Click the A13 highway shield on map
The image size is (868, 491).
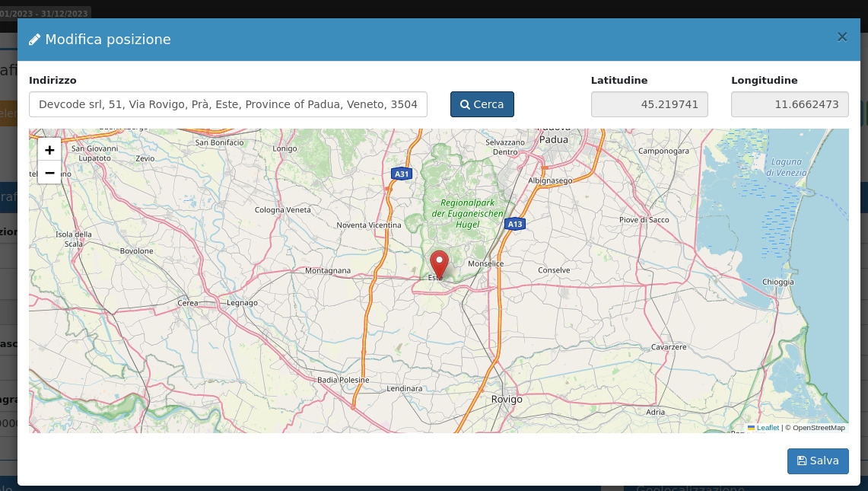click(515, 224)
